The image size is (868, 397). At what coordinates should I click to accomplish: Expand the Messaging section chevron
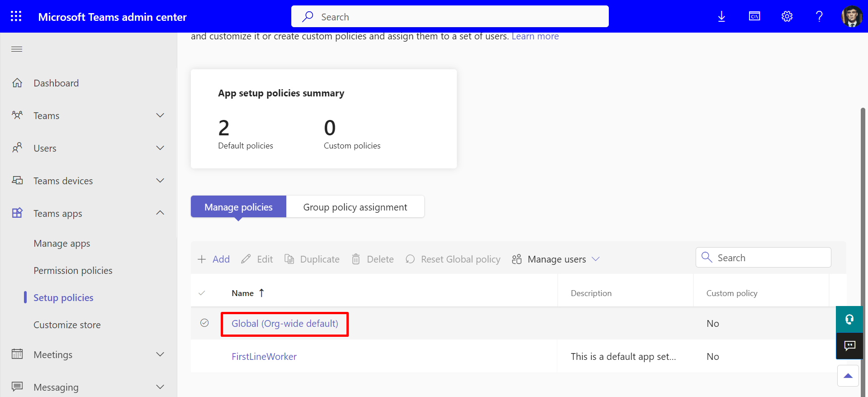[x=160, y=387]
